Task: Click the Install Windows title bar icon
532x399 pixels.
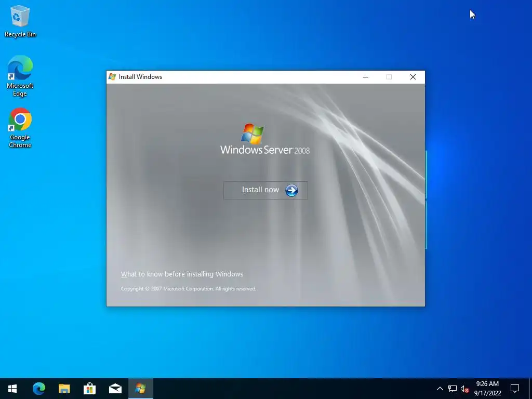Action: click(x=112, y=77)
